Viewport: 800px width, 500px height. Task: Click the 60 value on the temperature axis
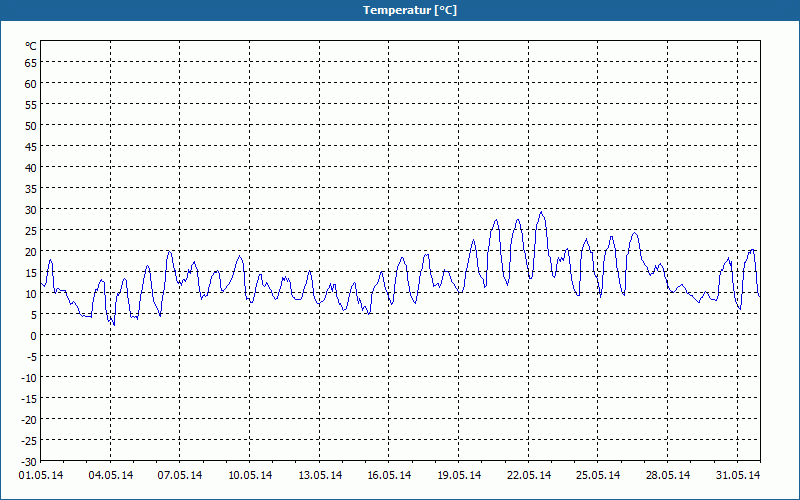(31, 84)
